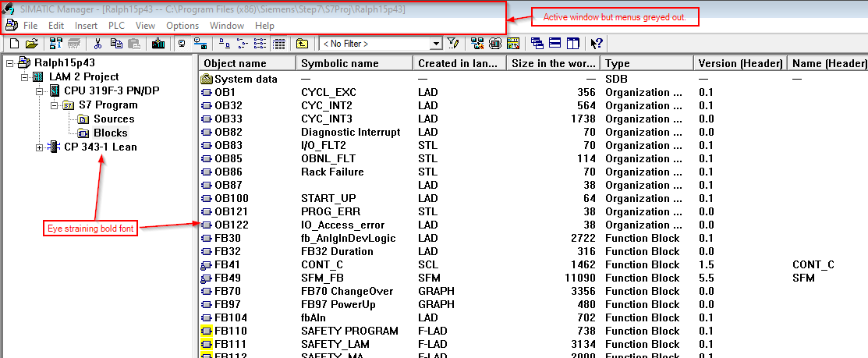Activate context help arrow-question icon
Screen dimensions: 868x358
pyautogui.click(x=596, y=44)
